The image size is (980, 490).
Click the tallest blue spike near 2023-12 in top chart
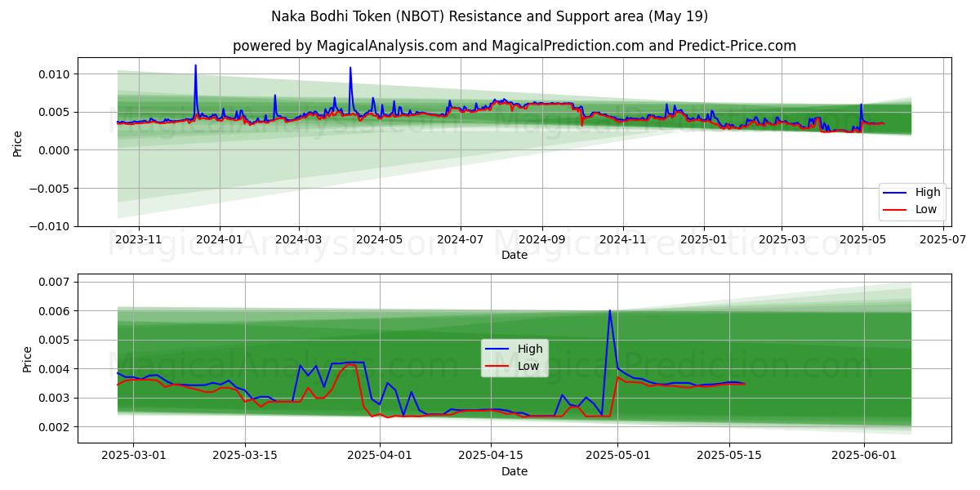pos(195,65)
